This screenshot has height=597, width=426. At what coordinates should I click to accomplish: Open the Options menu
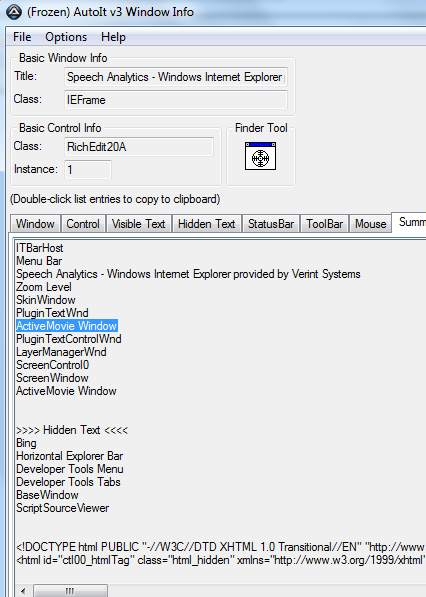66,37
